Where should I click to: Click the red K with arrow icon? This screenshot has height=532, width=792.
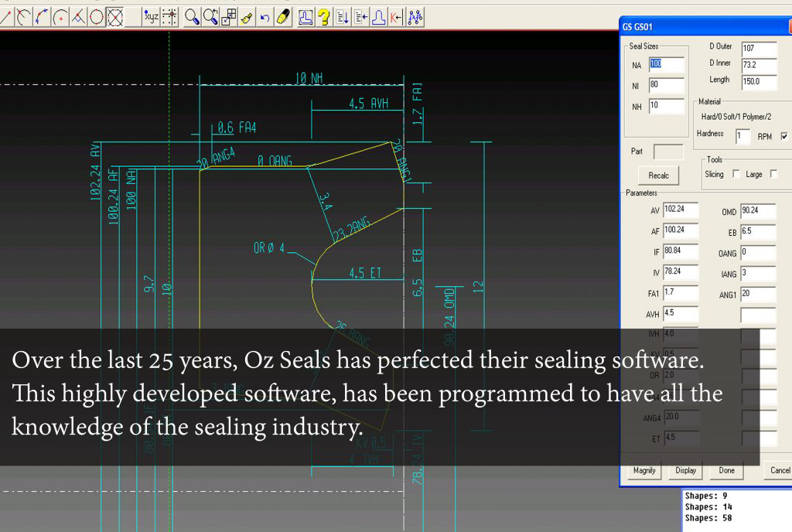(397, 17)
